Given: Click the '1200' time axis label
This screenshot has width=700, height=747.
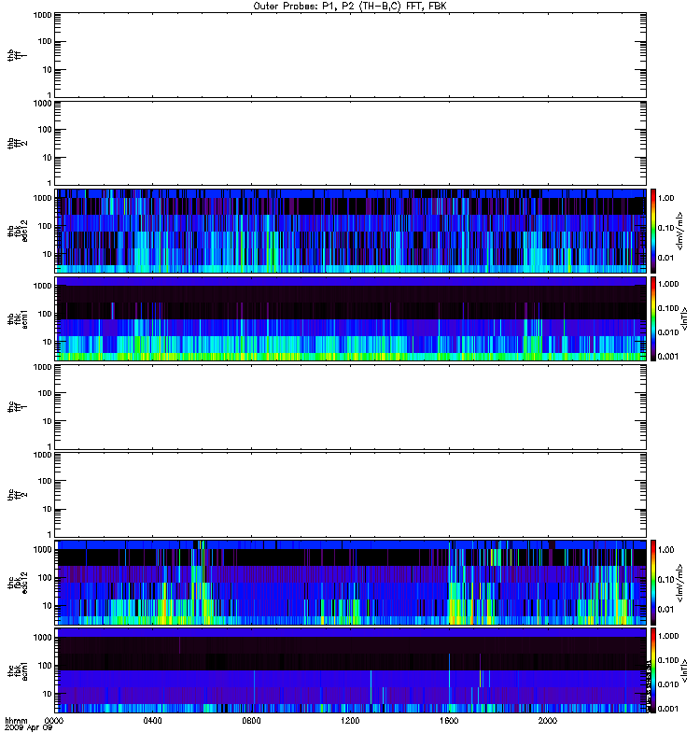Looking at the screenshot, I should [x=350, y=721].
